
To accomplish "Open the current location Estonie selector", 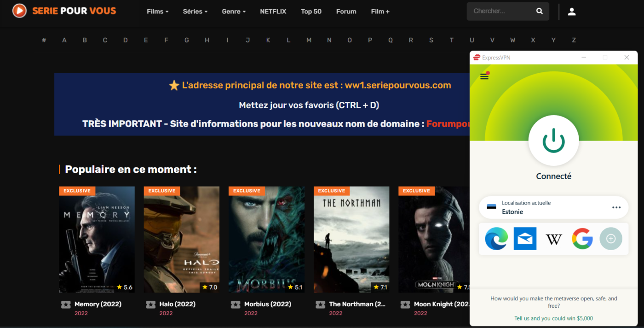I will click(554, 207).
